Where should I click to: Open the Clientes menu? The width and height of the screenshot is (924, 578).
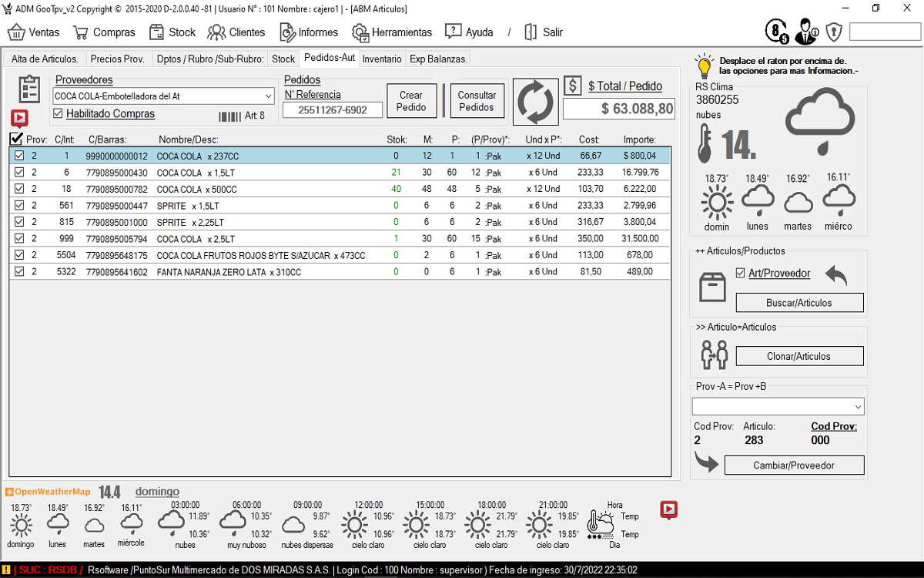tap(236, 32)
